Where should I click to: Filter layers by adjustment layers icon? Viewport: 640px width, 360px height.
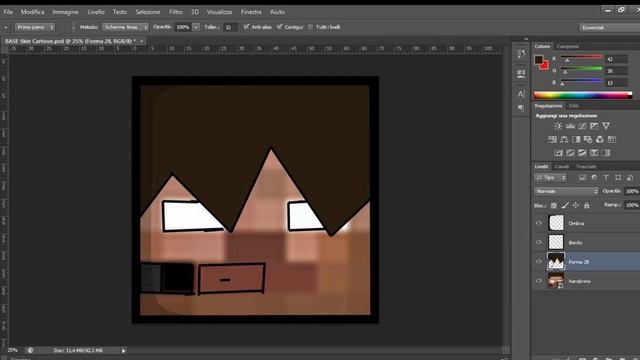click(594, 178)
